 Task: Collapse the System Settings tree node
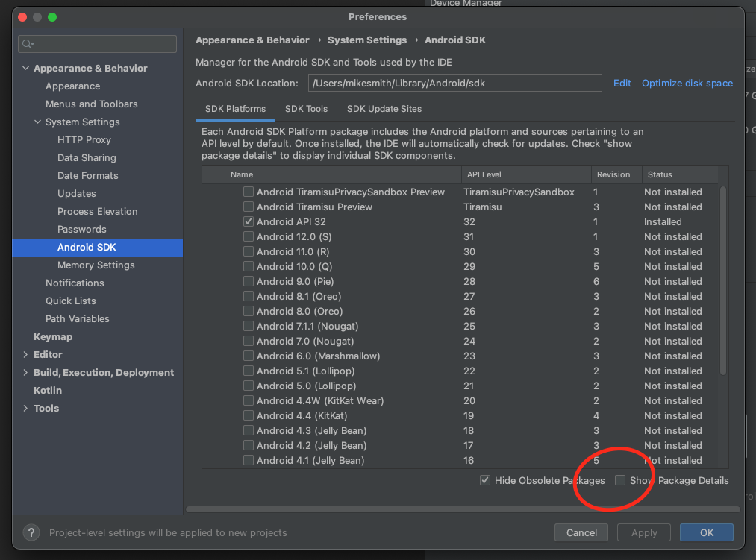[37, 122]
